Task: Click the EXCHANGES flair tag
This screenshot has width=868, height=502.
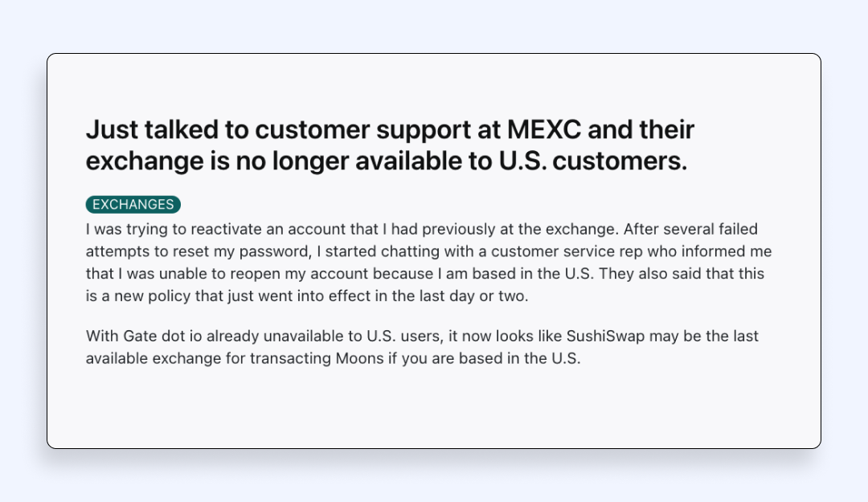Action: 133,205
